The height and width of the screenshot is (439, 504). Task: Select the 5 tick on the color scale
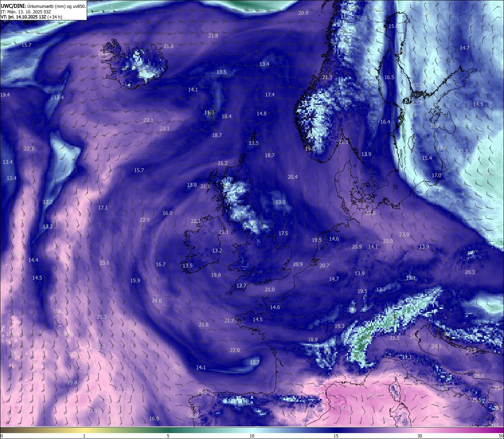coord(168,436)
